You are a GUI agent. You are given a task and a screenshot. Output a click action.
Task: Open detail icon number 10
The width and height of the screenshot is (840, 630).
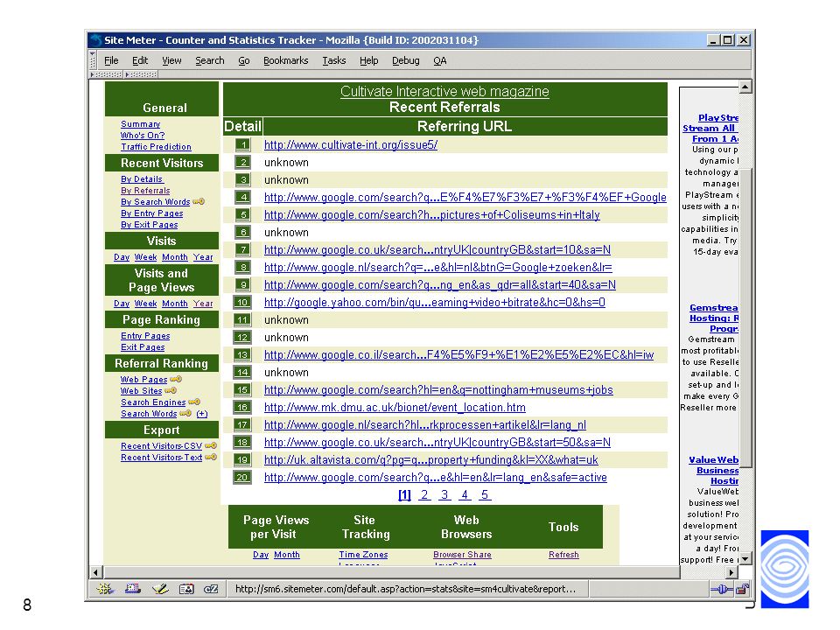pyautogui.click(x=242, y=302)
